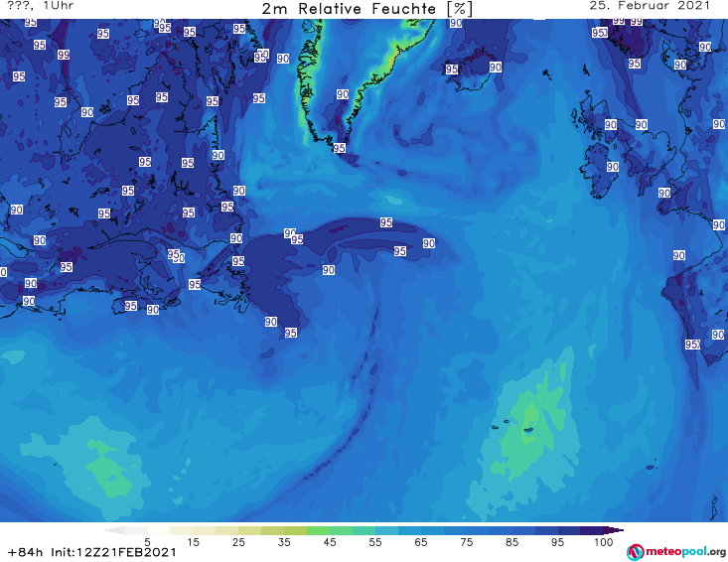Viewport: 728px width, 562px height.
Task: Click the colorbar tick label '5'
Action: click(x=147, y=542)
